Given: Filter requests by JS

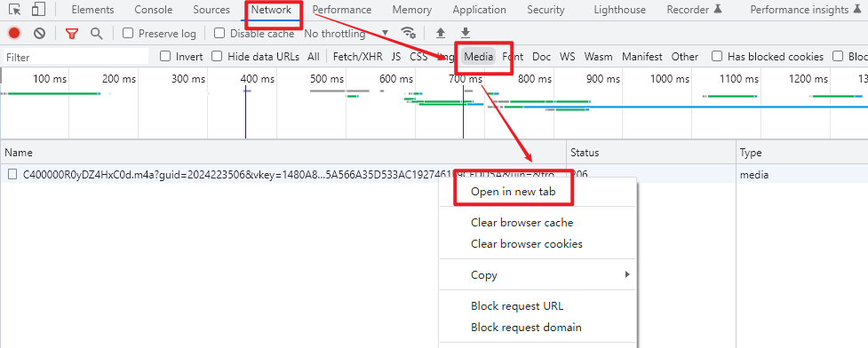Looking at the screenshot, I should point(396,57).
